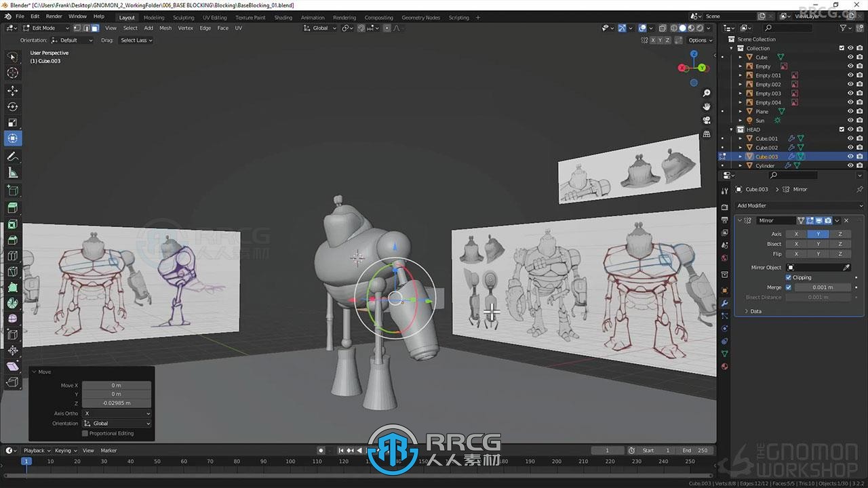Image resolution: width=868 pixels, height=488 pixels.
Task: Click the zoom viewport magnifier icon
Action: click(707, 93)
